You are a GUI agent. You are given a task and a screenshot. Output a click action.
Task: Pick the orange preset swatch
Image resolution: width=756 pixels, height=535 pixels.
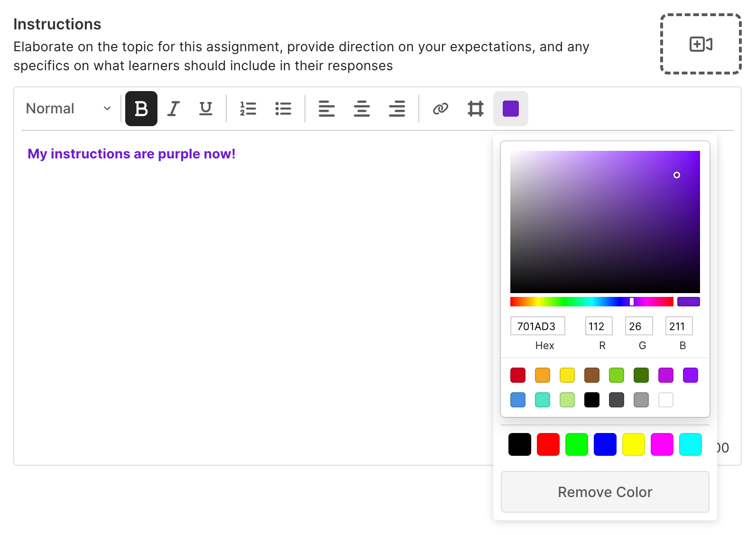tap(543, 375)
